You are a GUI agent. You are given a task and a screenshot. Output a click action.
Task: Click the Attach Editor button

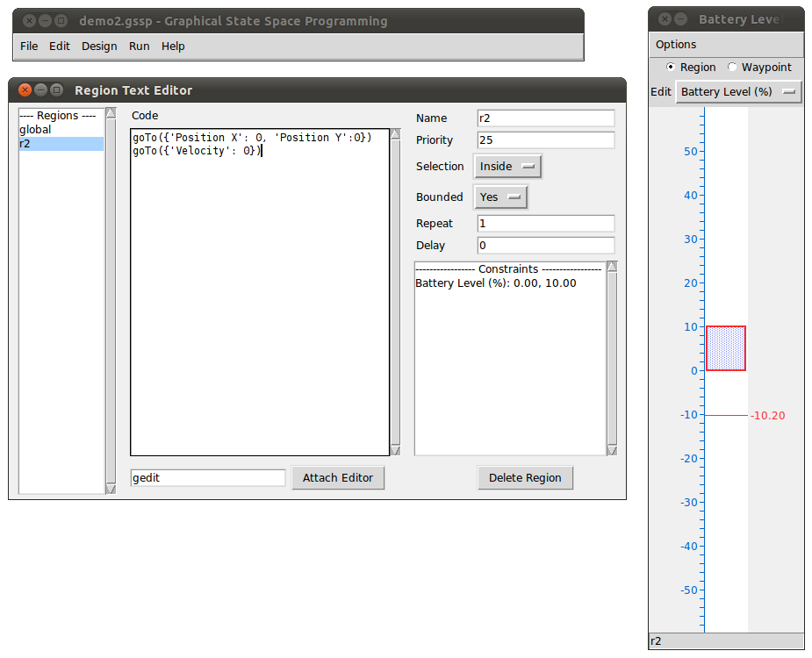tap(338, 477)
